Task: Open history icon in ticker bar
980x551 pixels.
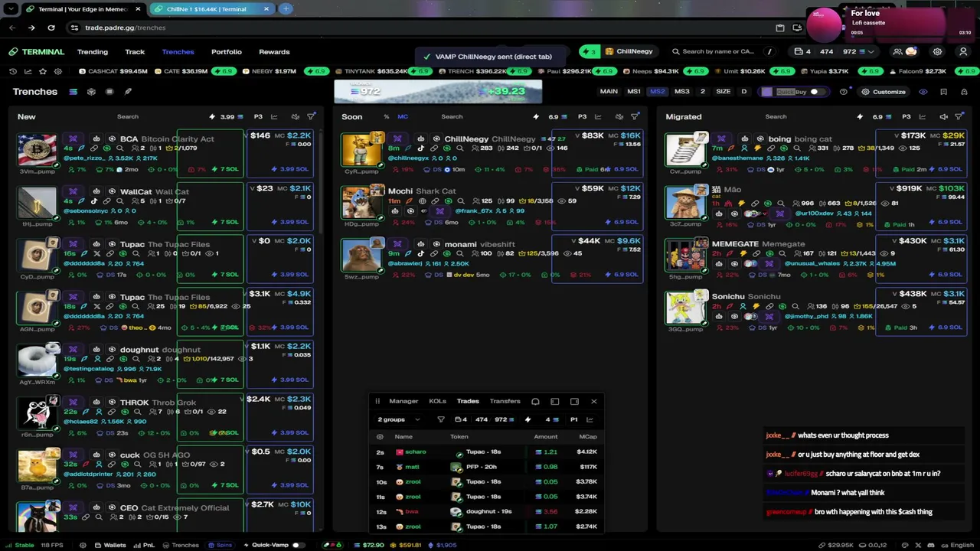Action: tap(13, 71)
